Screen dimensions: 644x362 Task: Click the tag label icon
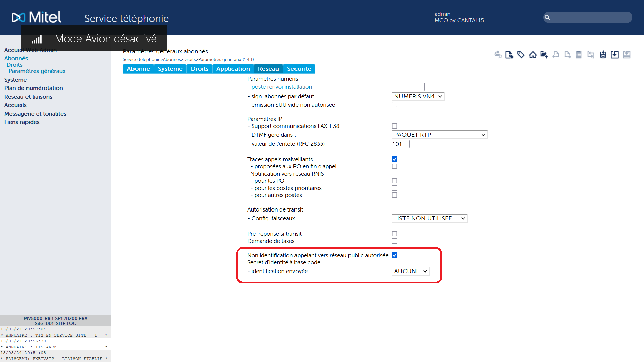(x=521, y=54)
